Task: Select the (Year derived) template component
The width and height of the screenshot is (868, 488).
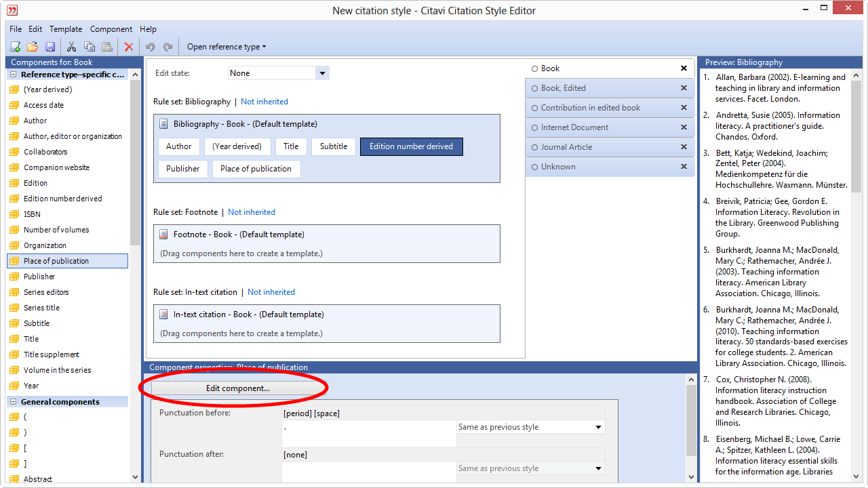Action: [237, 146]
